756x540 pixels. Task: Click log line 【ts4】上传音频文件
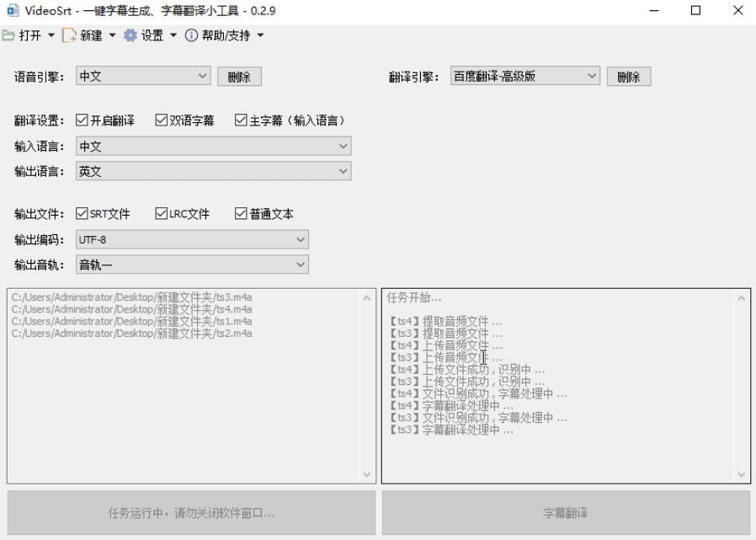(x=445, y=345)
